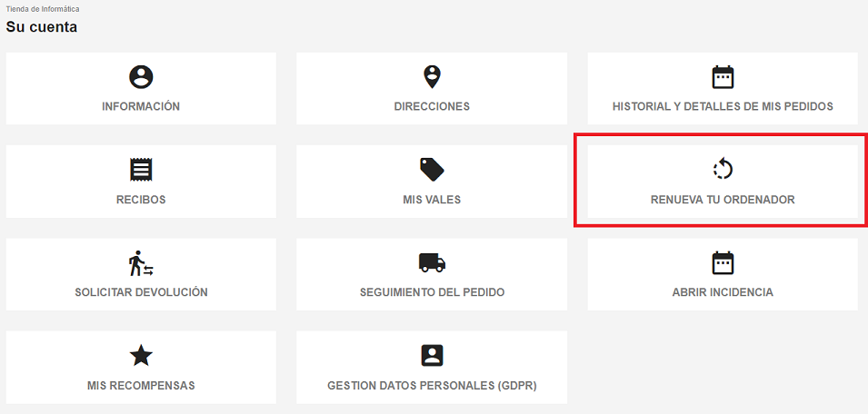Click the Solicitar Devolución person icon
The height and width of the screenshot is (414, 868).
(141, 263)
